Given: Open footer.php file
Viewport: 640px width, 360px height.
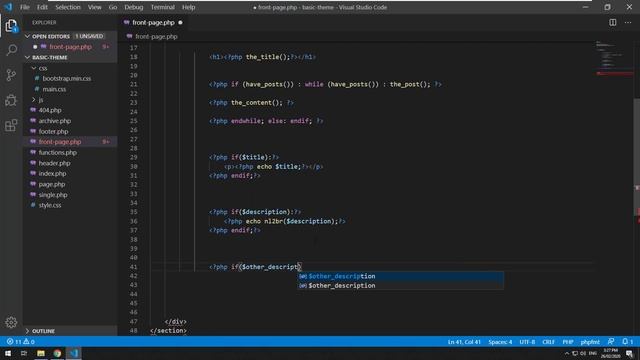Looking at the screenshot, I should point(53,131).
